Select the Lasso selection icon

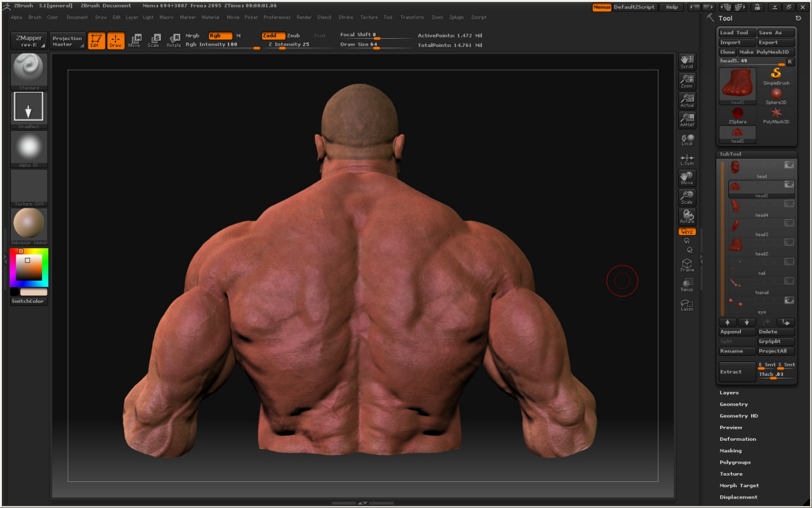pos(687,305)
